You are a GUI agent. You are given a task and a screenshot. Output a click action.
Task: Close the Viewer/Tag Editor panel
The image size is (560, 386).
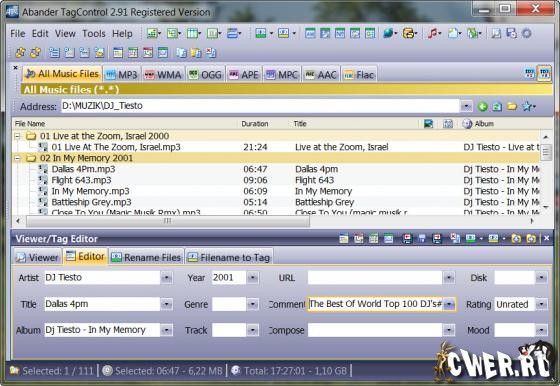click(x=546, y=238)
